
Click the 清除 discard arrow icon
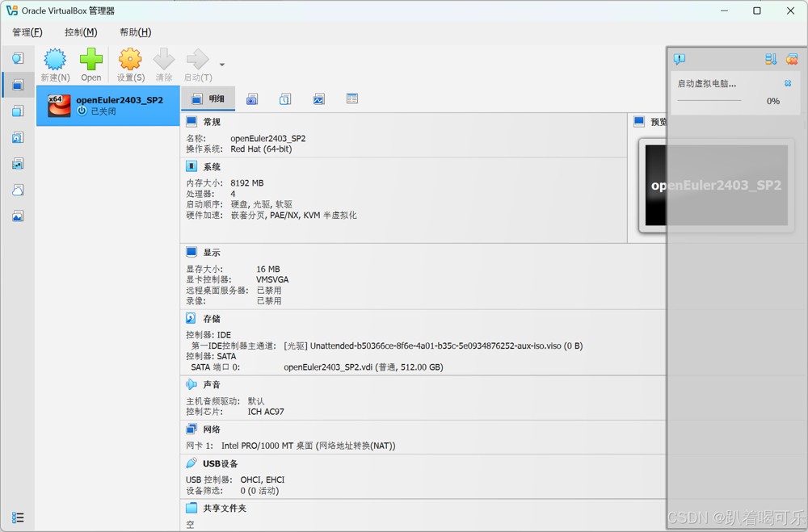pos(164,59)
